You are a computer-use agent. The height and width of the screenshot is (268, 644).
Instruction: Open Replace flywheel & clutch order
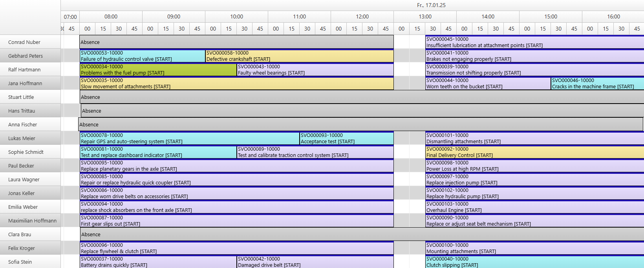[x=236, y=248]
